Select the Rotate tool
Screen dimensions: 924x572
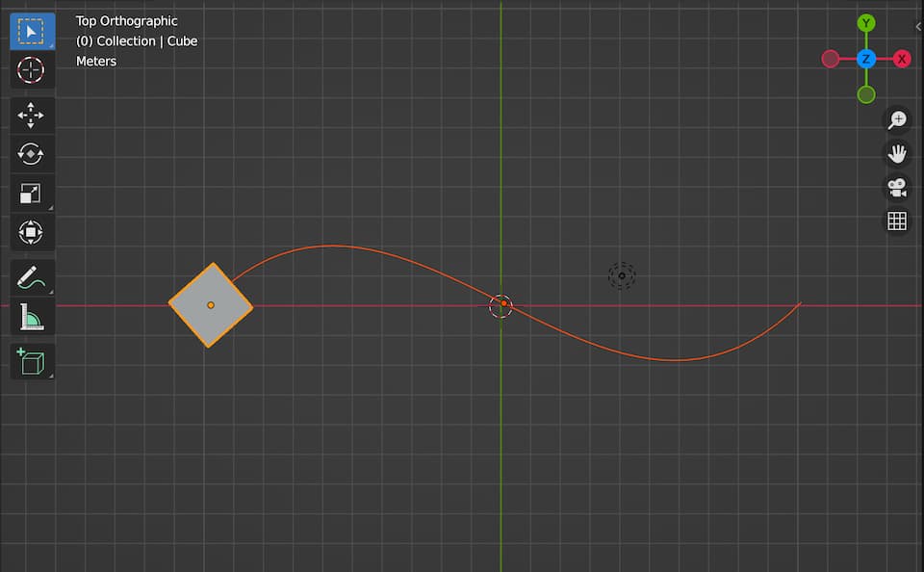click(31, 154)
